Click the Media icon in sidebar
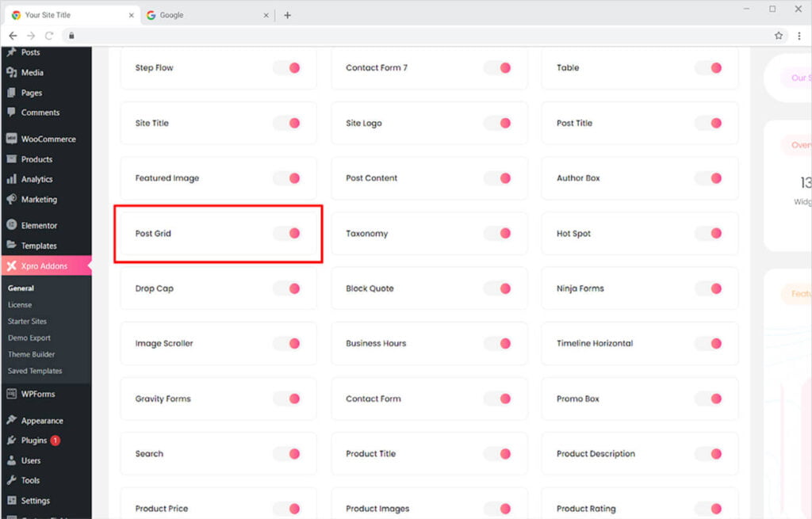 click(11, 72)
